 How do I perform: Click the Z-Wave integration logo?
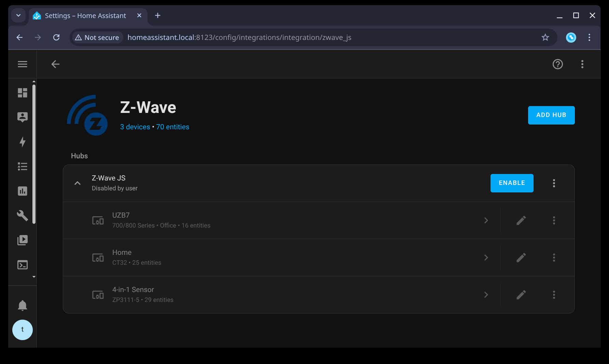pos(87,115)
